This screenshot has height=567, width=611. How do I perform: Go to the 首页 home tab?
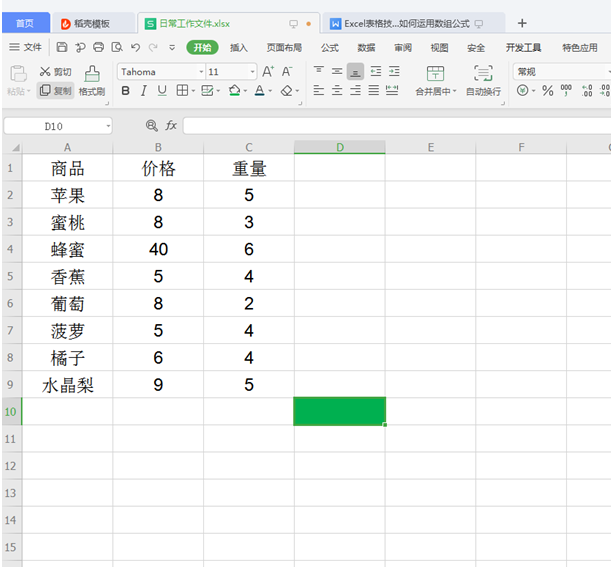[x=26, y=23]
